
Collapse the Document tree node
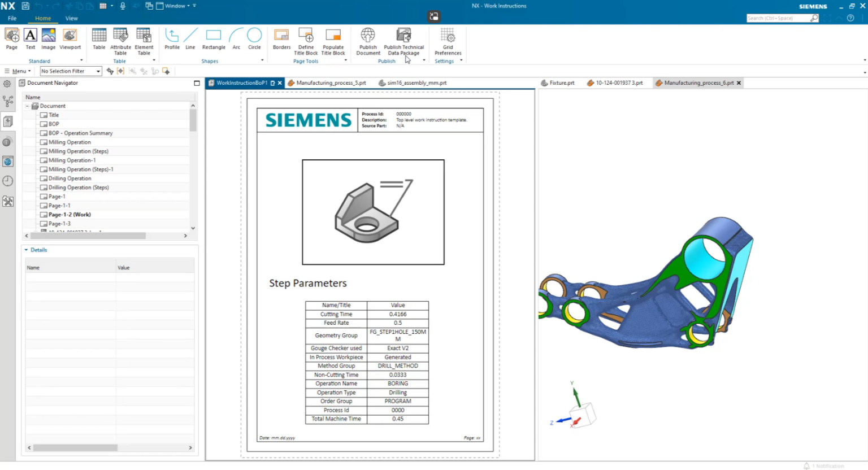pos(27,106)
